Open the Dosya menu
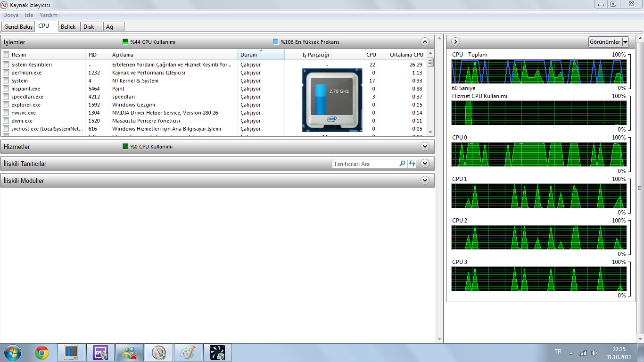The width and height of the screenshot is (644, 362). click(x=11, y=15)
